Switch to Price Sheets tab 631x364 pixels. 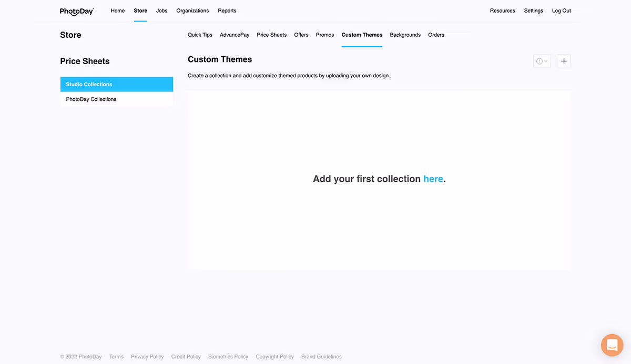pyautogui.click(x=272, y=35)
